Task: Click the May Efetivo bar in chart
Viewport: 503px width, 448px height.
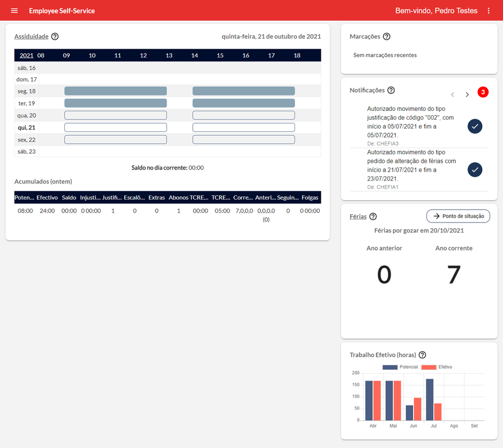Action: (397, 400)
